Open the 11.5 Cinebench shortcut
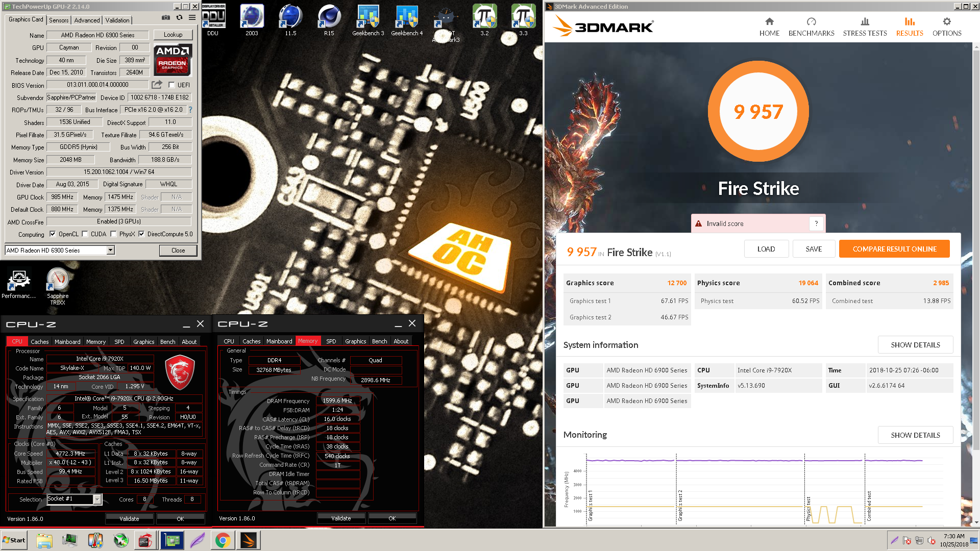This screenshot has height=551, width=980. (290, 20)
